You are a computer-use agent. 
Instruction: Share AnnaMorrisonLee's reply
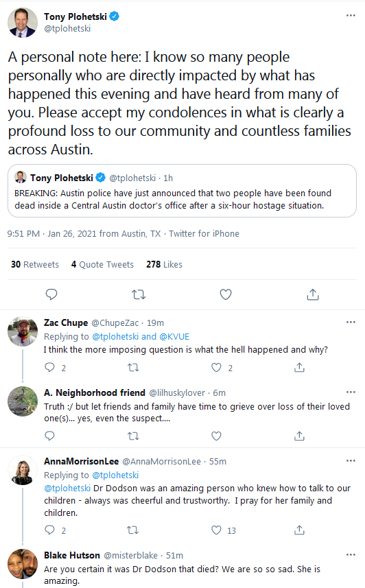point(299,530)
